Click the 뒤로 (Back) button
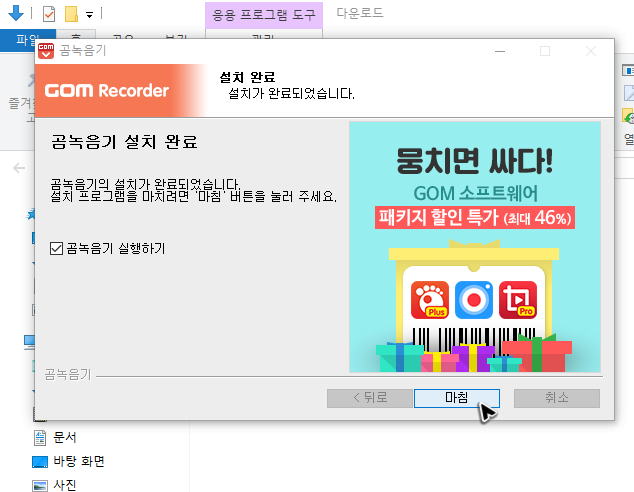 (x=370, y=398)
